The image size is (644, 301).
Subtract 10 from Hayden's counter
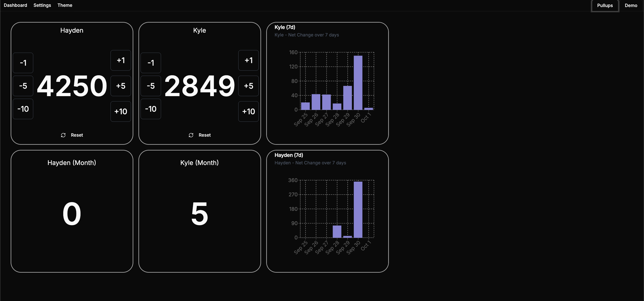tap(23, 109)
